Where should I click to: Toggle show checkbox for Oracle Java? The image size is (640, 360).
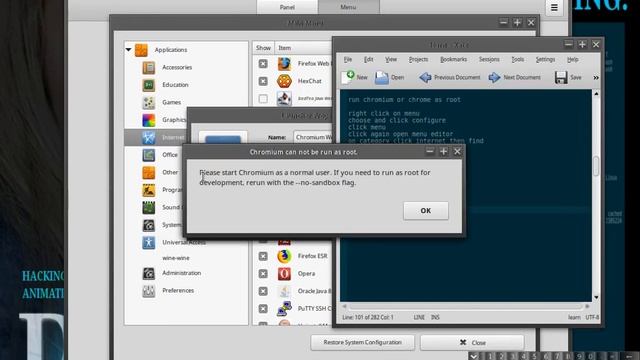[263, 291]
